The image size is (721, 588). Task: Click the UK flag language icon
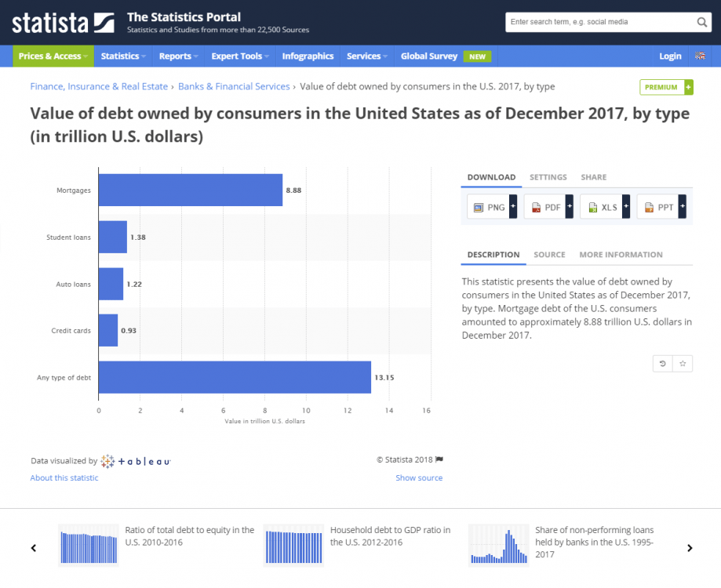(x=700, y=56)
